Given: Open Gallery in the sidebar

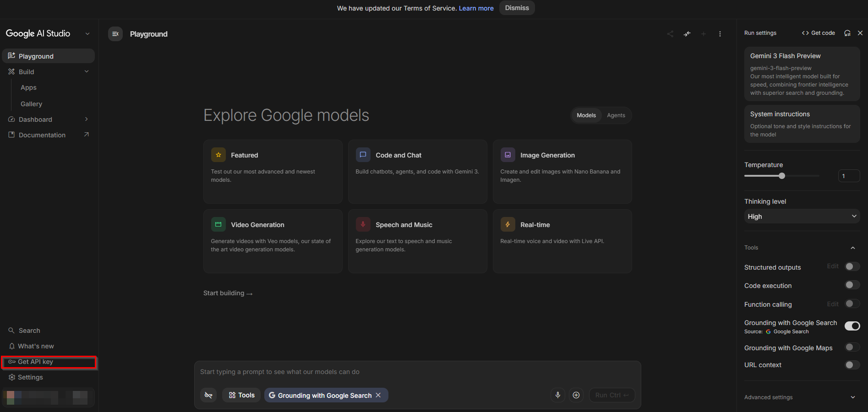Looking at the screenshot, I should [x=31, y=104].
